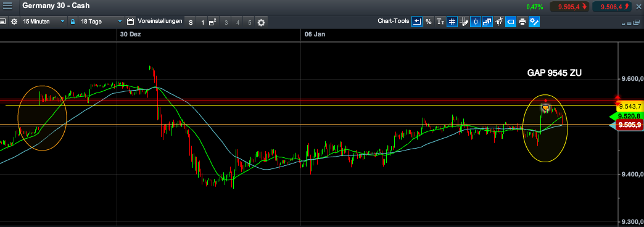
Task: Click the text tool icon in Chart-Tools
Action: click(440, 22)
